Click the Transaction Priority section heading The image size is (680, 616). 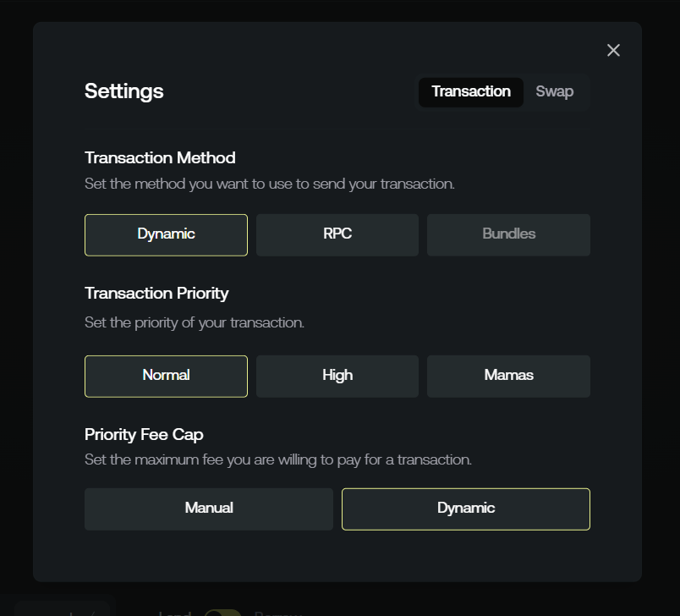[x=156, y=294]
